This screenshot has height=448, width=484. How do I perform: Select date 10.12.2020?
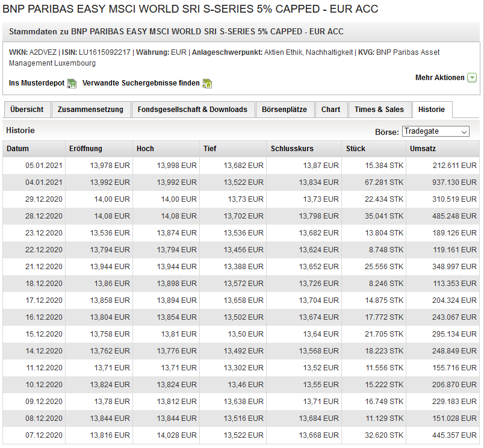click(x=44, y=385)
